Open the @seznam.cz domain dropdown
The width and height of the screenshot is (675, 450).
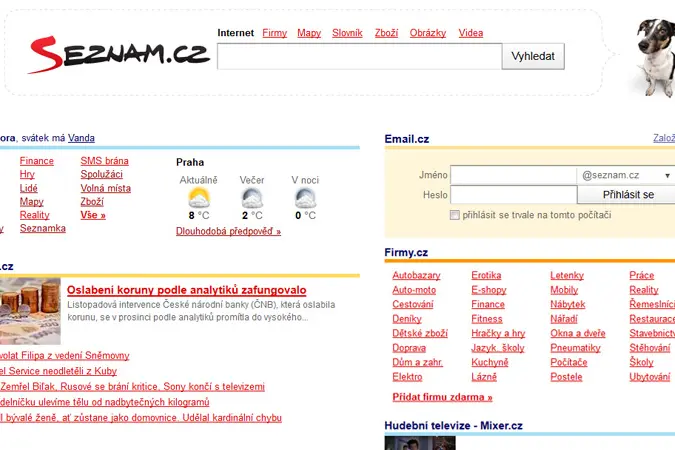tap(626, 175)
